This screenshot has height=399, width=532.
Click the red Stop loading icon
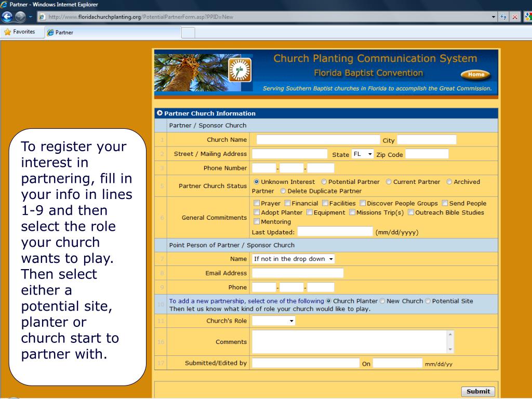click(x=515, y=17)
